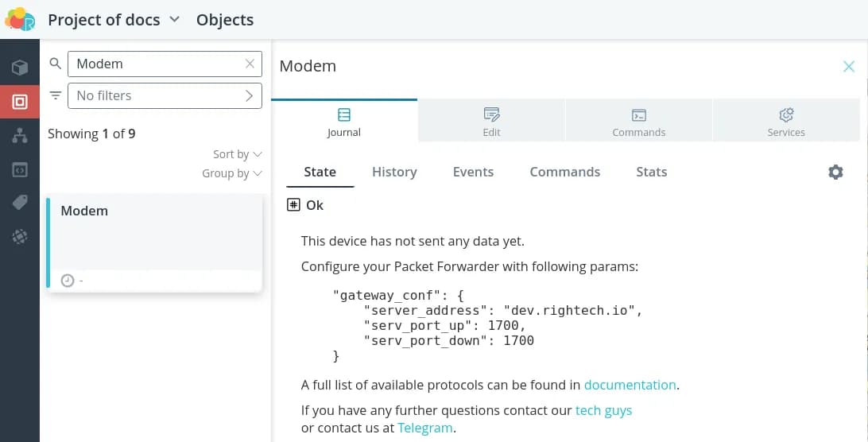
Task: Click the gear settings icon in State panel
Action: pyautogui.click(x=835, y=172)
